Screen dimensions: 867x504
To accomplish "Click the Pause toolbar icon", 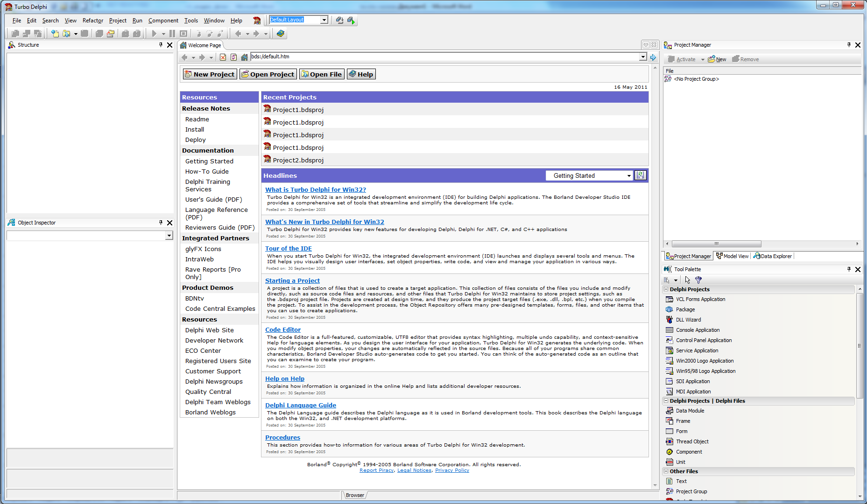I will coord(172,34).
